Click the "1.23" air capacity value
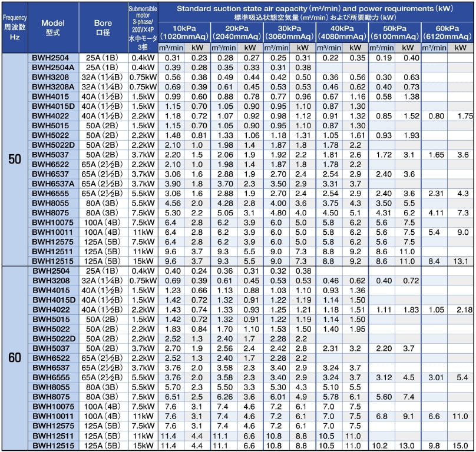Screen dimensions: 476x452 coord(173,290)
